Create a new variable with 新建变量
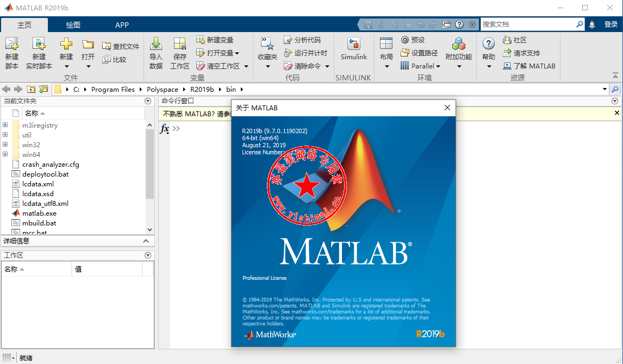Screen dimensions: 623x364 pos(215,40)
